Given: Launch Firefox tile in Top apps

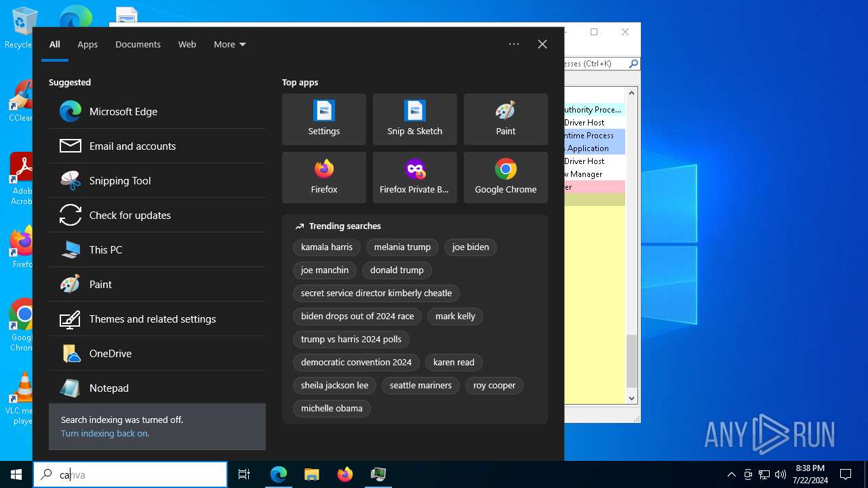Looking at the screenshot, I should click(324, 178).
